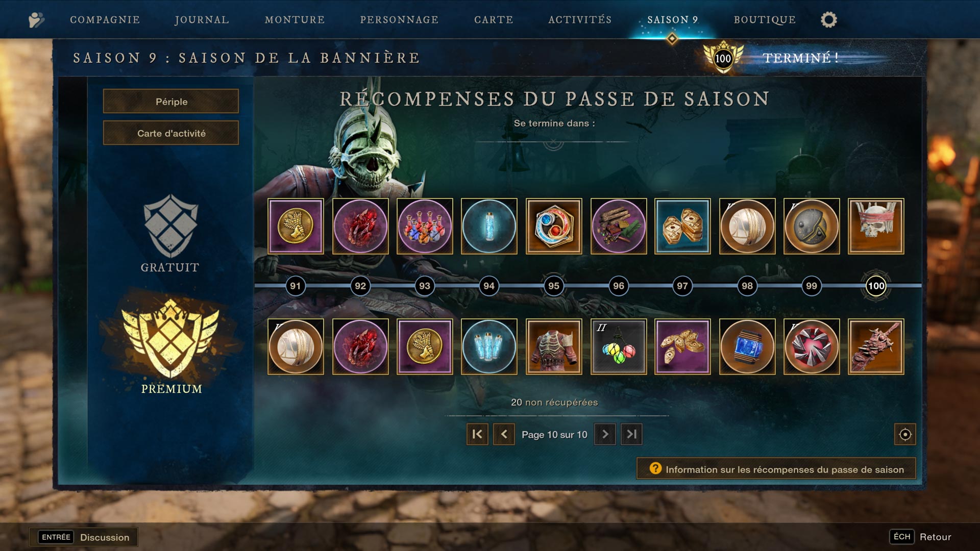Choose the premium spiked weapon reward at level 100
Viewport: 980px width, 551px height.
(876, 347)
